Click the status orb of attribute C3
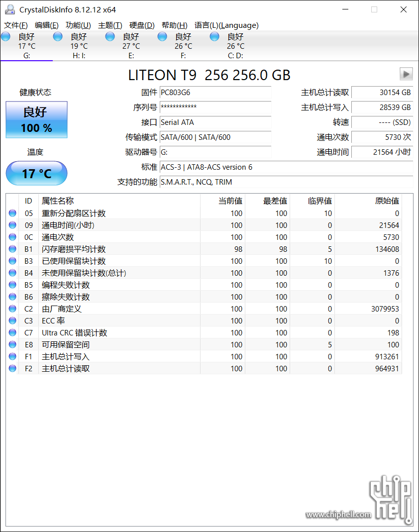The height and width of the screenshot is (532, 419). point(12,320)
